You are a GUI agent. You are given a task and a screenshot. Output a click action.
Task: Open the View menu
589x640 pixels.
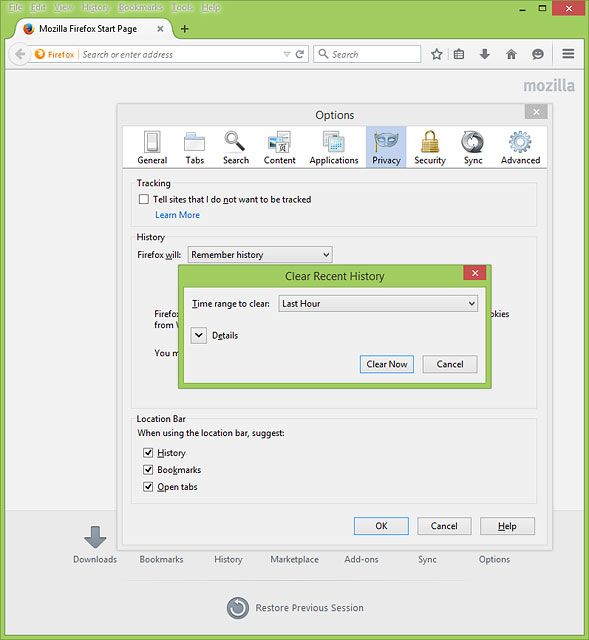click(64, 7)
